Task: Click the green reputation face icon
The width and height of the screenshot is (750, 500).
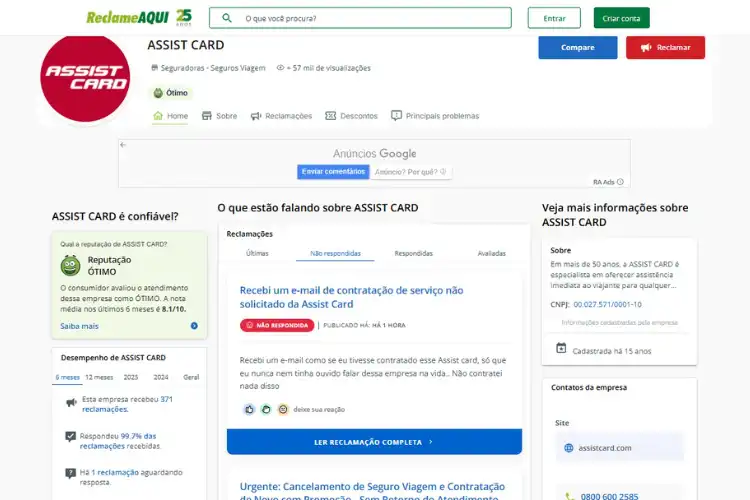Action: (x=70, y=266)
